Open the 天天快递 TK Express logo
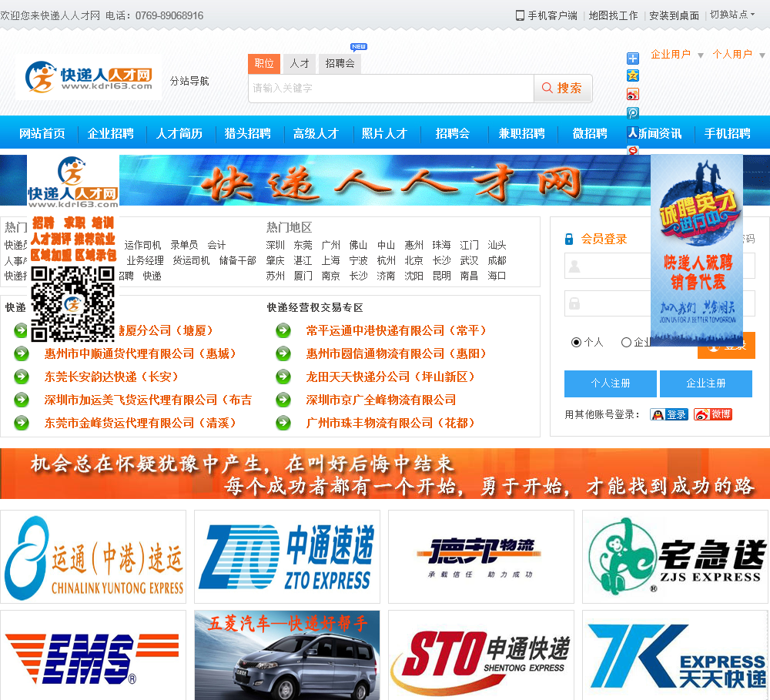This screenshot has height=700, width=770. point(675,655)
